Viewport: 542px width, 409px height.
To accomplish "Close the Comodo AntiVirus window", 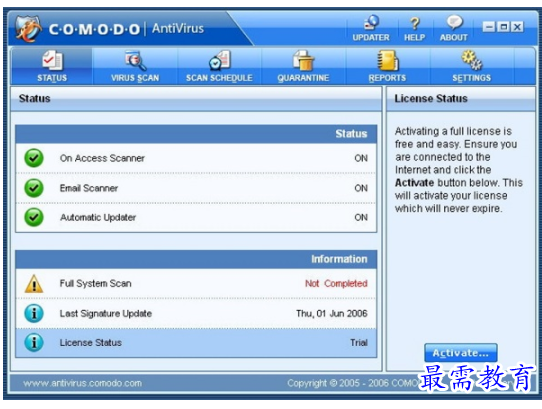I will [517, 27].
